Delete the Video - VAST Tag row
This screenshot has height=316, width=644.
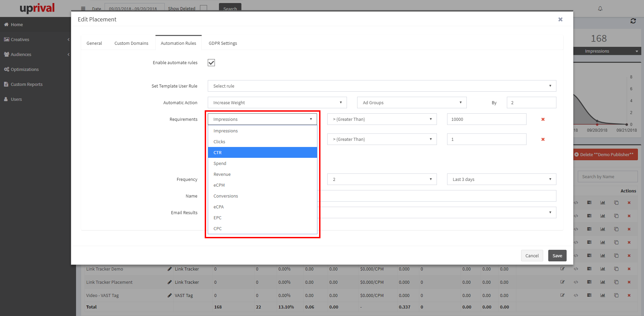point(629,295)
